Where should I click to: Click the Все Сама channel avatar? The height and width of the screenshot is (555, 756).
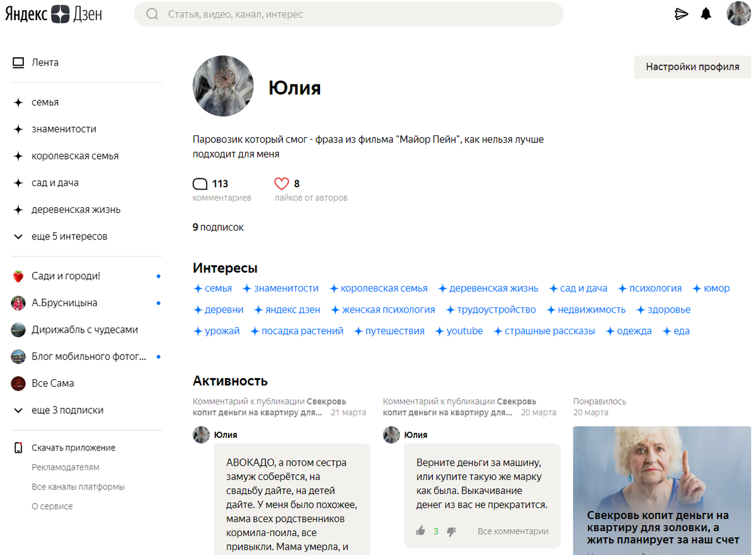pyautogui.click(x=18, y=383)
